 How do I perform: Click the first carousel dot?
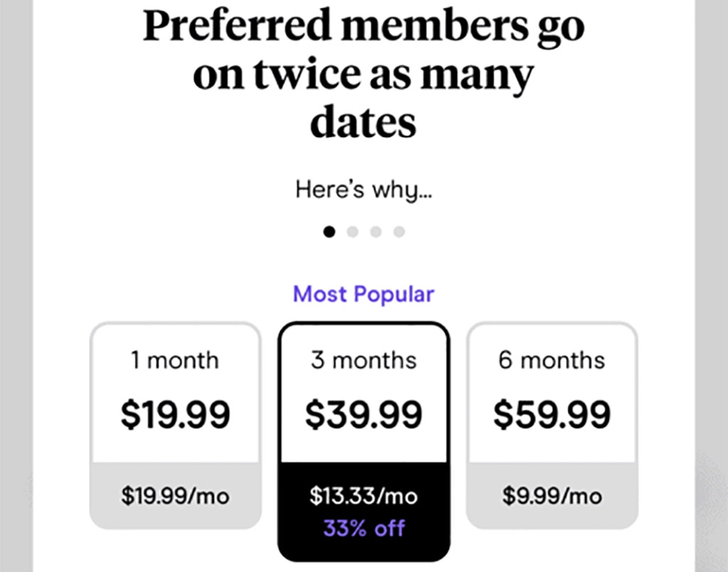point(329,231)
